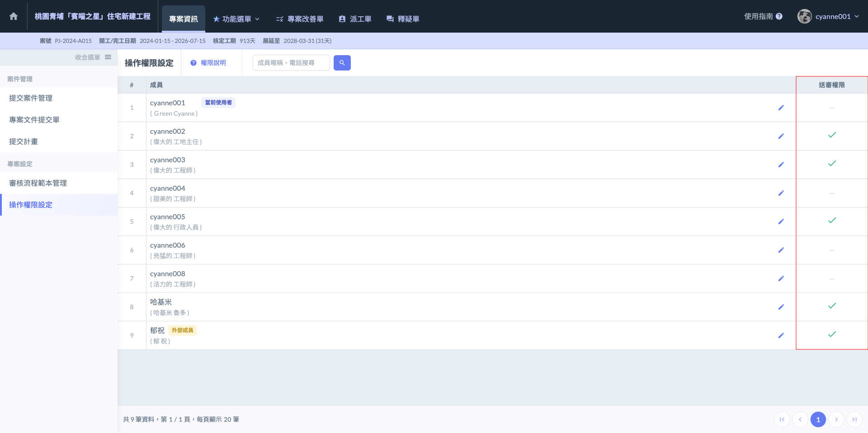The image size is (868, 433).
Task: Click the search magnifier button
Action: click(x=342, y=63)
